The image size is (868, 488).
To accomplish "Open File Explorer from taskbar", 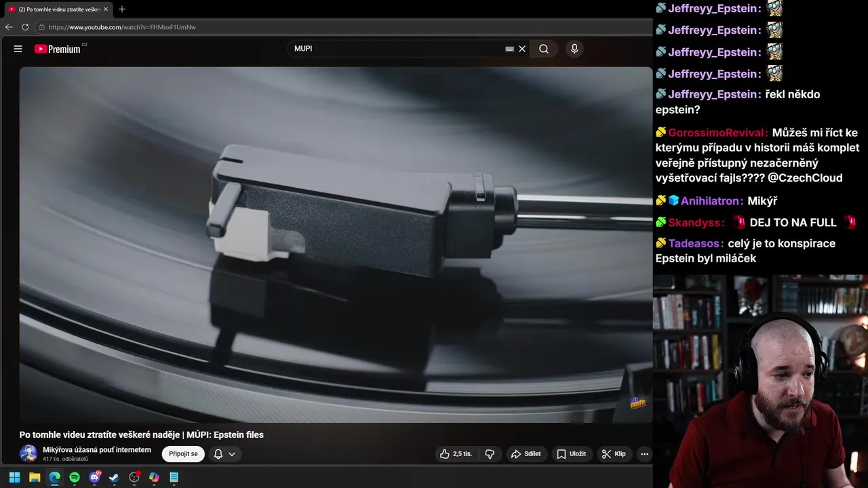I will pos(35,477).
